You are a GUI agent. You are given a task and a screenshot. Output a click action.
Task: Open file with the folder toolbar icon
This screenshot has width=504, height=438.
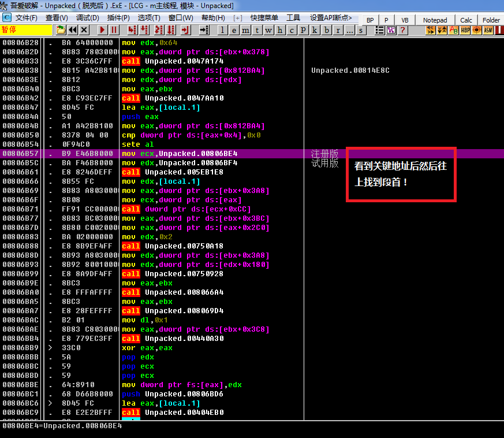[x=61, y=30]
